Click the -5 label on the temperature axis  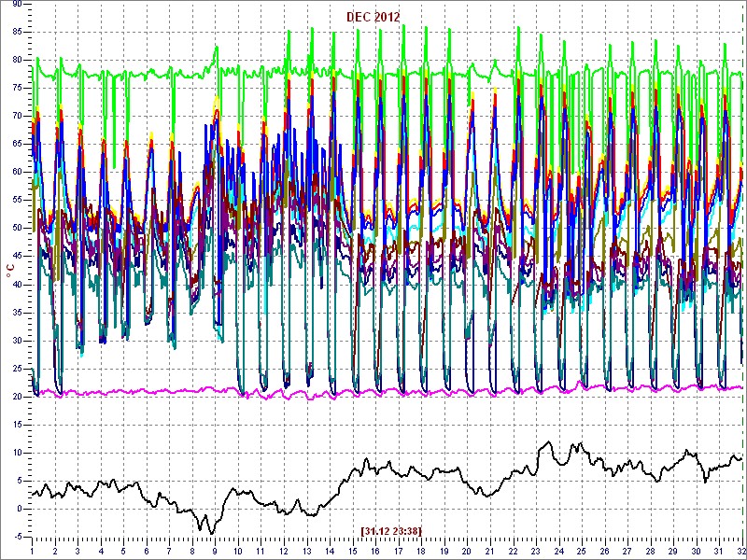click(x=18, y=536)
